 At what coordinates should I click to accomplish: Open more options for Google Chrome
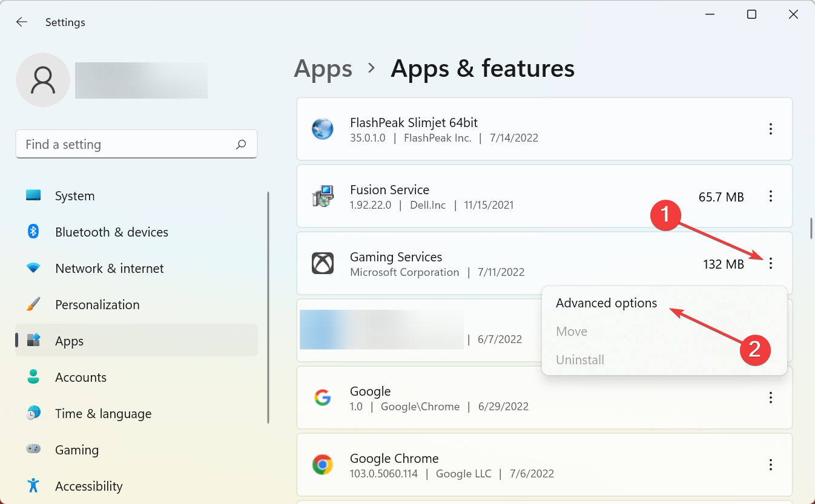tap(770, 465)
